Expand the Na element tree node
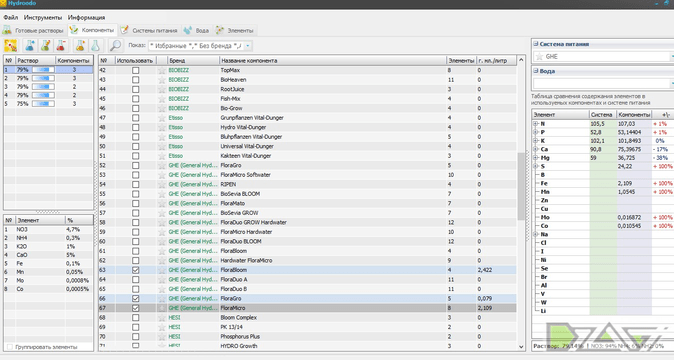Viewport: 674px width, 360px height. [536, 235]
